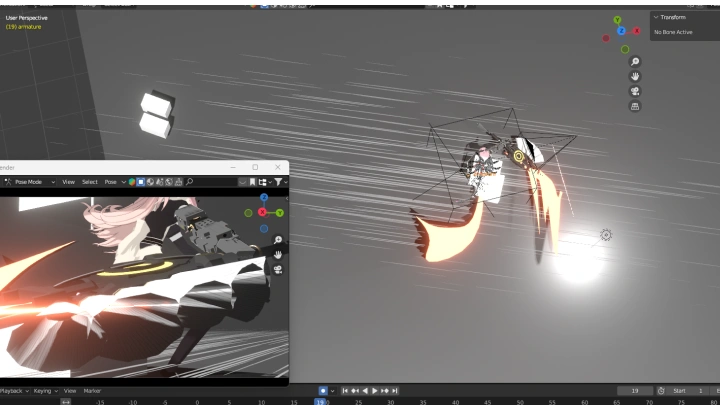Toggle armature icon in small window header

[178, 182]
